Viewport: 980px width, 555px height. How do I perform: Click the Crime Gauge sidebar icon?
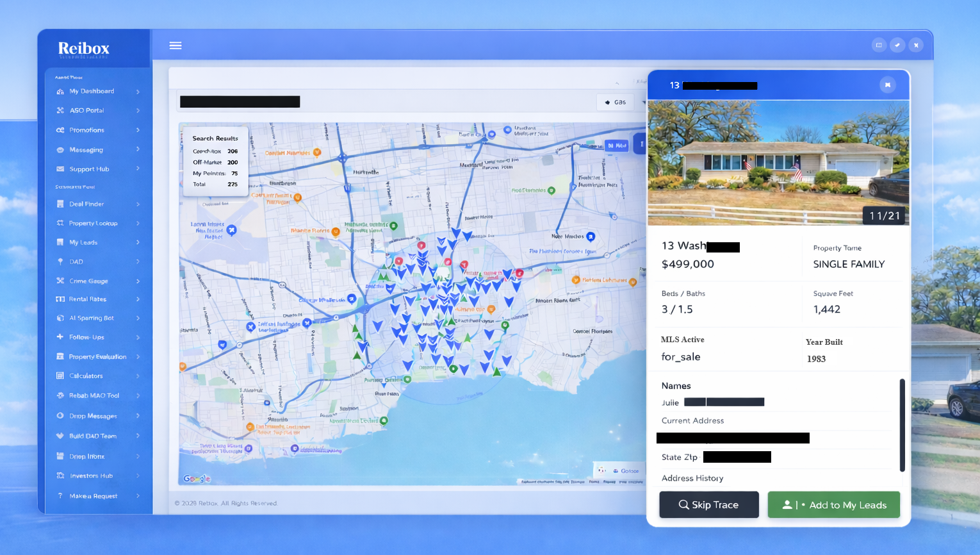(x=60, y=281)
